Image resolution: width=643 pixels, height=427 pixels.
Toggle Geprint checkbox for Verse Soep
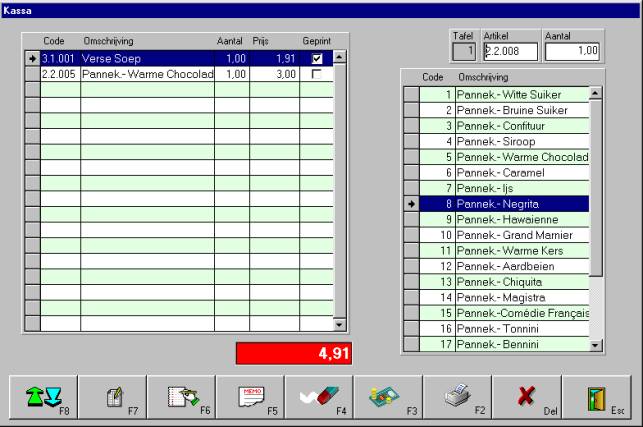tap(317, 59)
